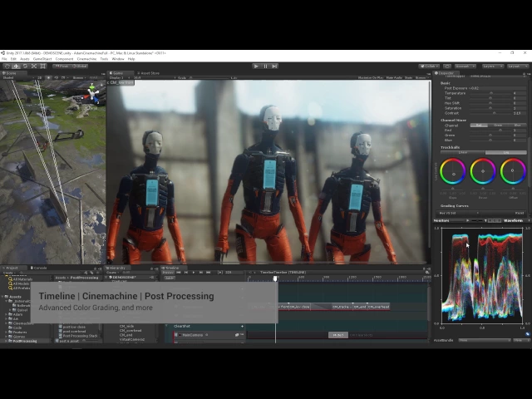Open the Assets menu
Screen dimensions: 532x399
[x=25, y=59]
